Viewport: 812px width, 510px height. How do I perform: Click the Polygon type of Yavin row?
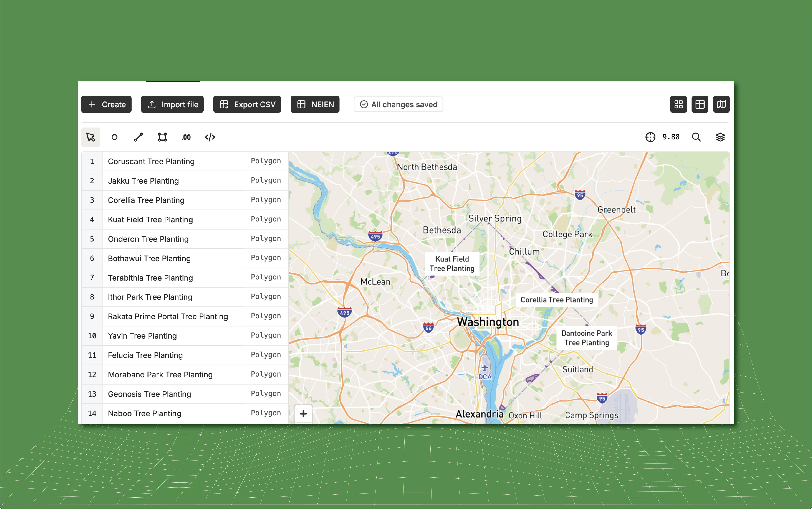click(x=266, y=335)
